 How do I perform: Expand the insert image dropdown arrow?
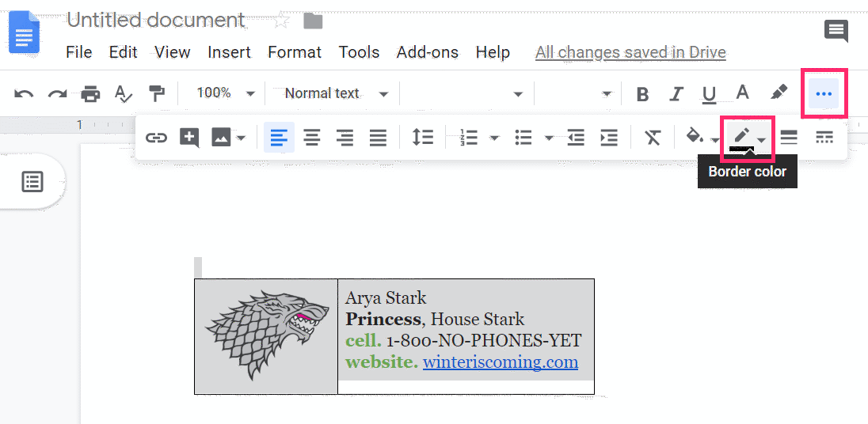[x=241, y=138]
